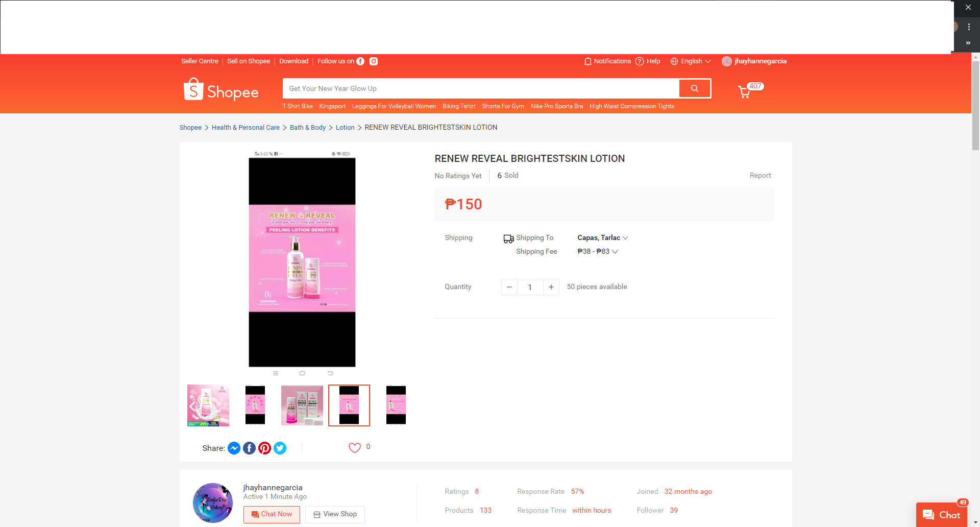Open the browser three-dot menu

969,27
